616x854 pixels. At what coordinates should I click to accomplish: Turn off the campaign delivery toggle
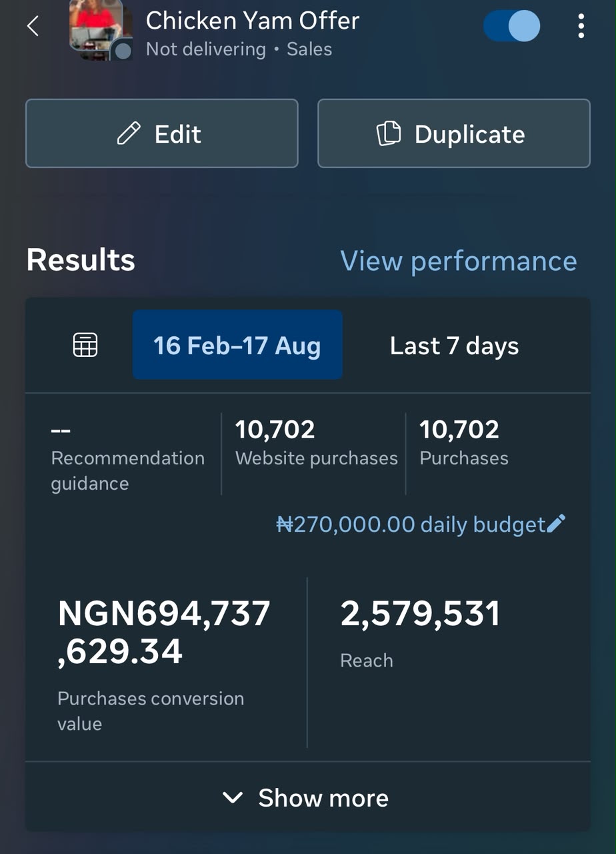click(512, 26)
